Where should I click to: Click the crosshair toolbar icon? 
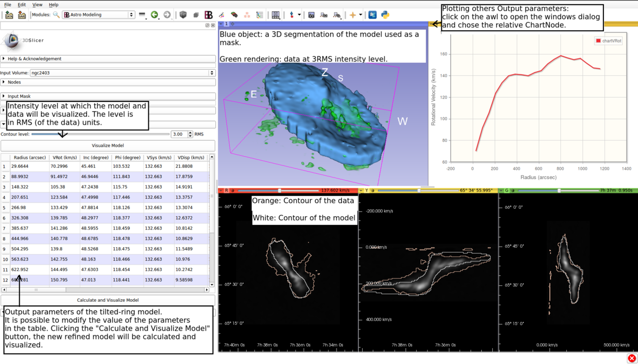(352, 15)
